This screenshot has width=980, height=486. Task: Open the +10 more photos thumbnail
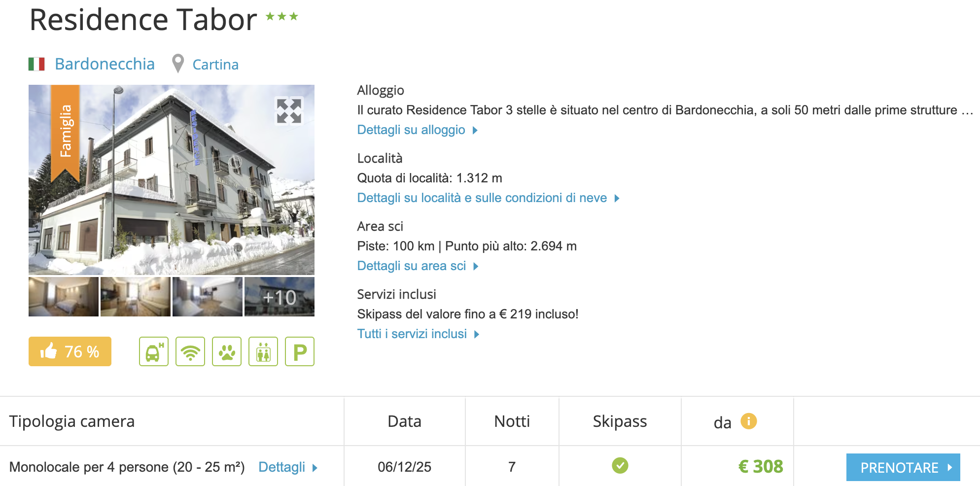click(280, 297)
